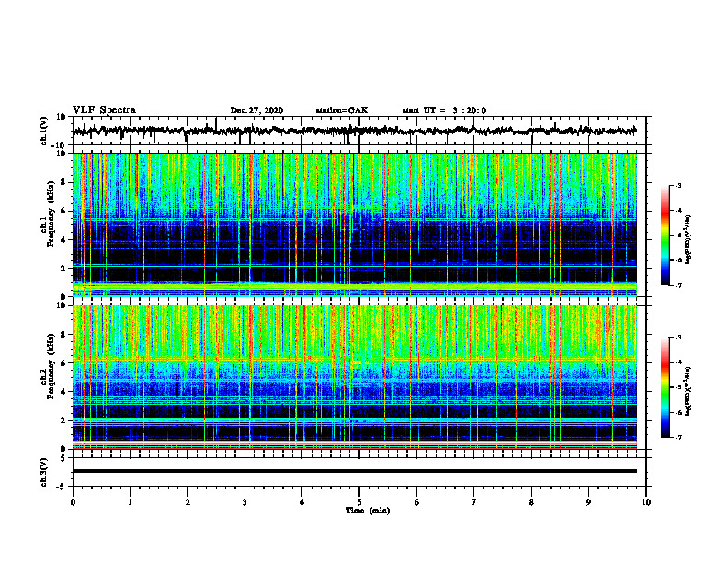Click the "station=GAK" header label
Image resolution: width=728 pixels, height=563 pixels.
click(342, 110)
